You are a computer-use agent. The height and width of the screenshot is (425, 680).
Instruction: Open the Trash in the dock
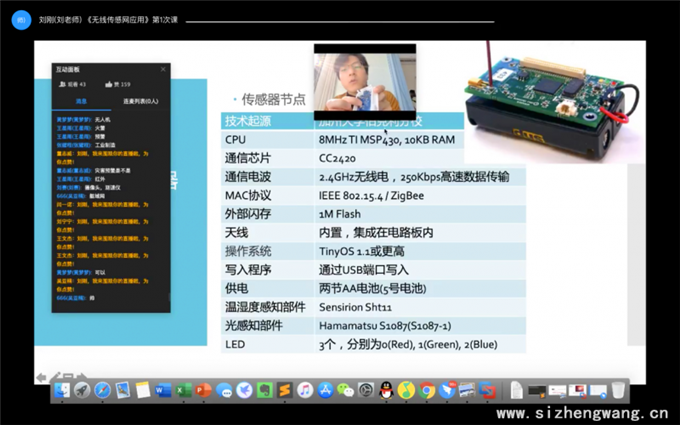point(618,390)
